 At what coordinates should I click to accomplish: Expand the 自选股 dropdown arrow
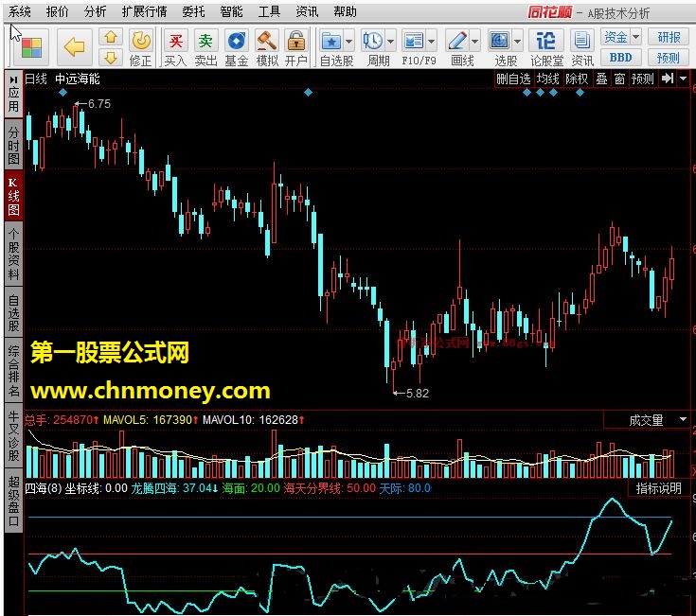[x=348, y=42]
